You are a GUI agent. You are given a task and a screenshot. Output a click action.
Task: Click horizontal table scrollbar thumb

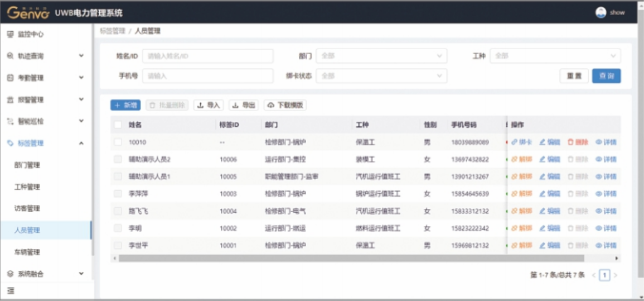pos(351,258)
